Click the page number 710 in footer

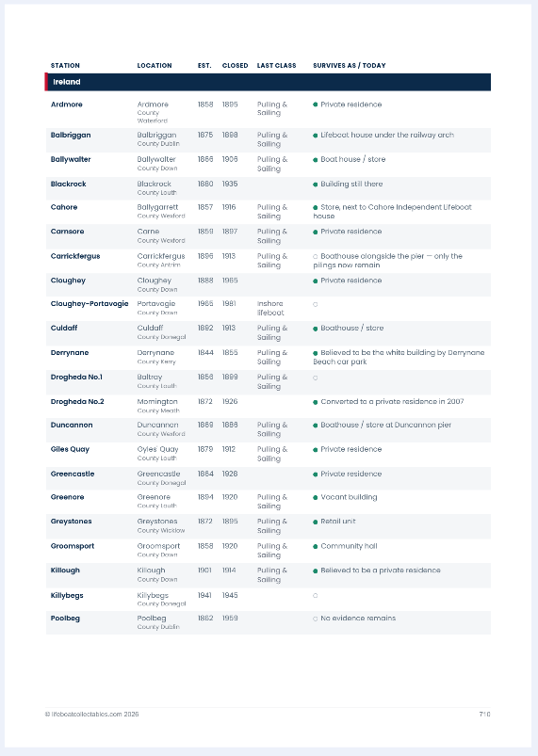click(484, 714)
